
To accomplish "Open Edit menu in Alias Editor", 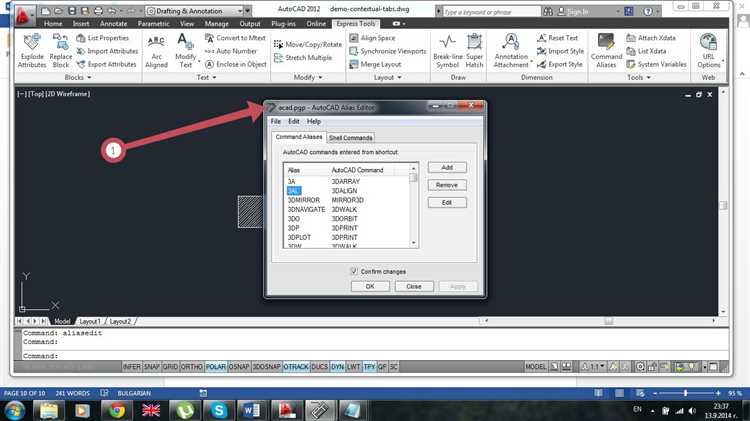I will (x=294, y=122).
